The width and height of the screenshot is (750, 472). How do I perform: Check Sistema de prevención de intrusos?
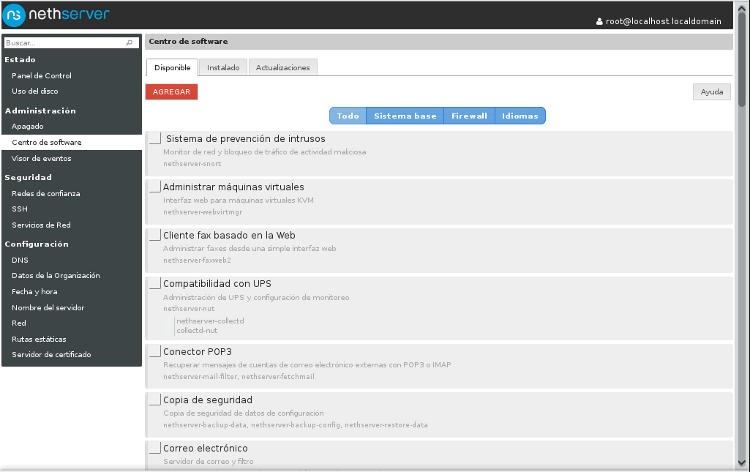154,138
